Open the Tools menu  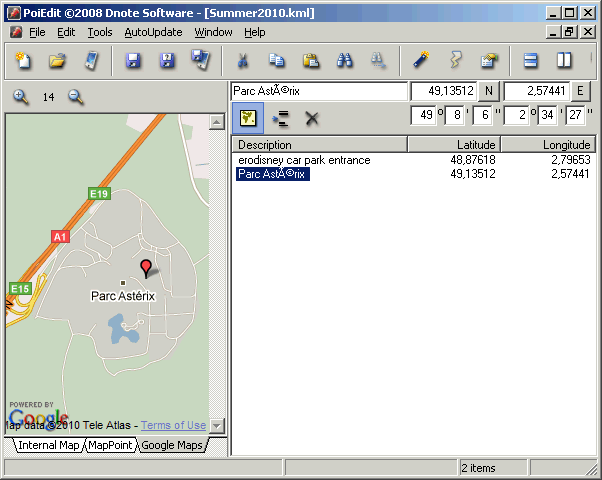pyautogui.click(x=100, y=32)
